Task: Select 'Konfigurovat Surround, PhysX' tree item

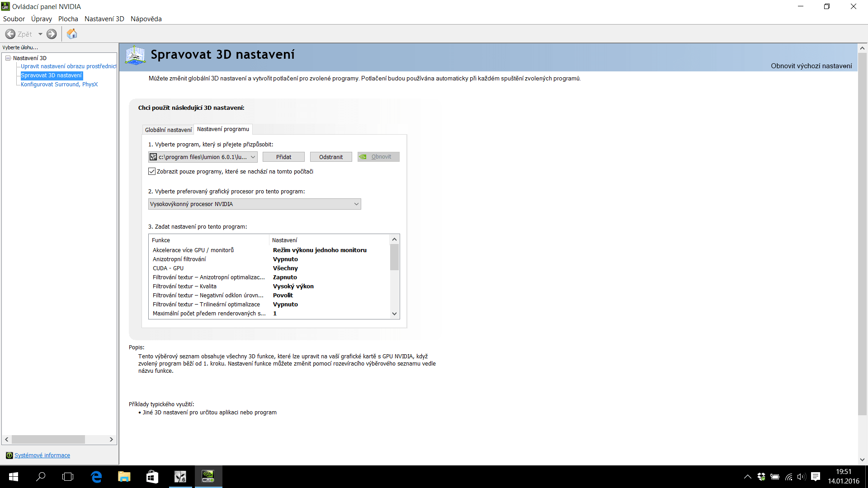Action: click(x=59, y=84)
